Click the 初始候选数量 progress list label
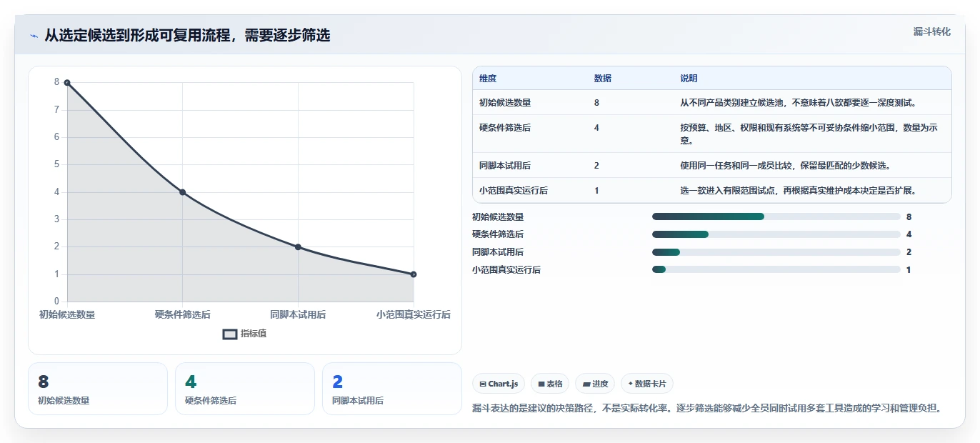980x443 pixels. pyautogui.click(x=498, y=216)
